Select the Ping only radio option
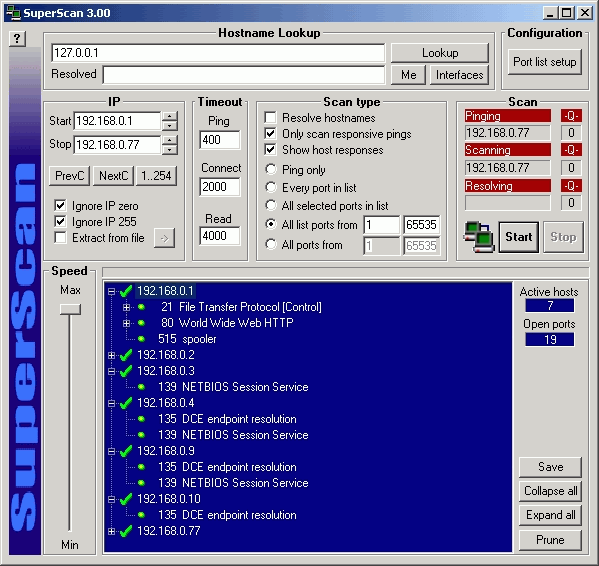 coord(271,169)
